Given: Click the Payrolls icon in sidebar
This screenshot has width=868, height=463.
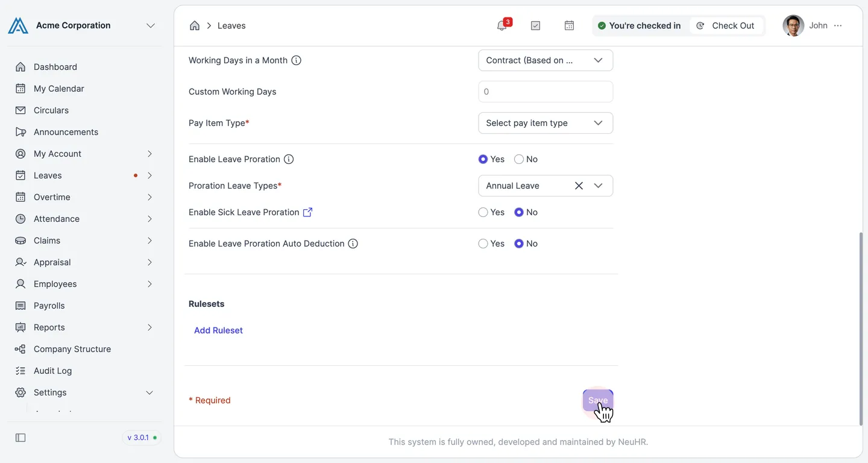Looking at the screenshot, I should coord(20,306).
